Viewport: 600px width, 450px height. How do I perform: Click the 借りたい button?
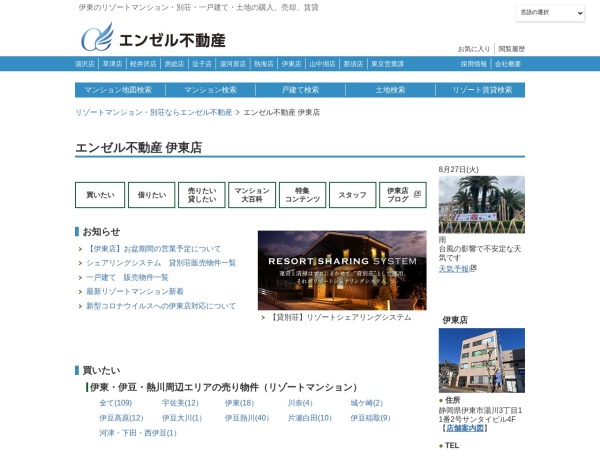click(x=152, y=195)
